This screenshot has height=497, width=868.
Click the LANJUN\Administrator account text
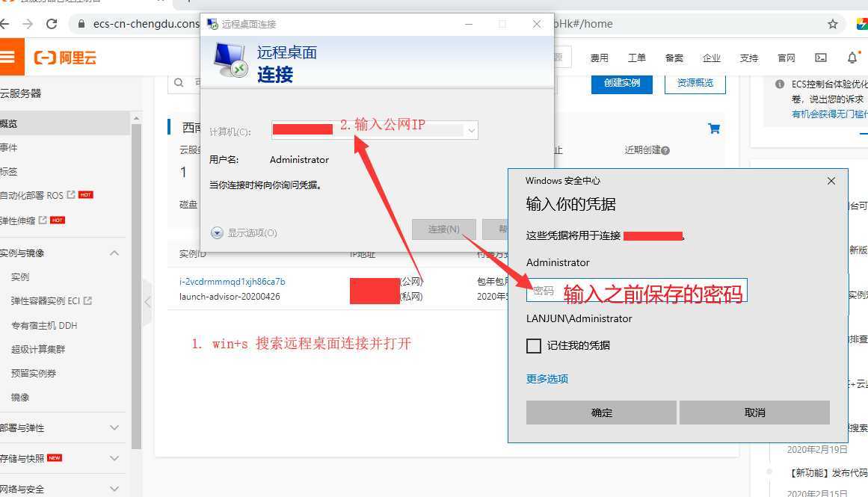tap(579, 319)
